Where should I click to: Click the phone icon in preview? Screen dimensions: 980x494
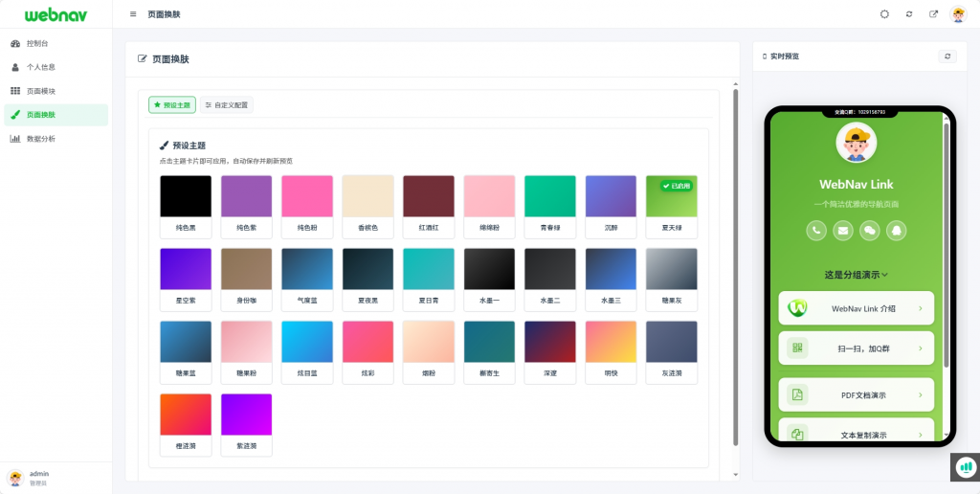[816, 230]
